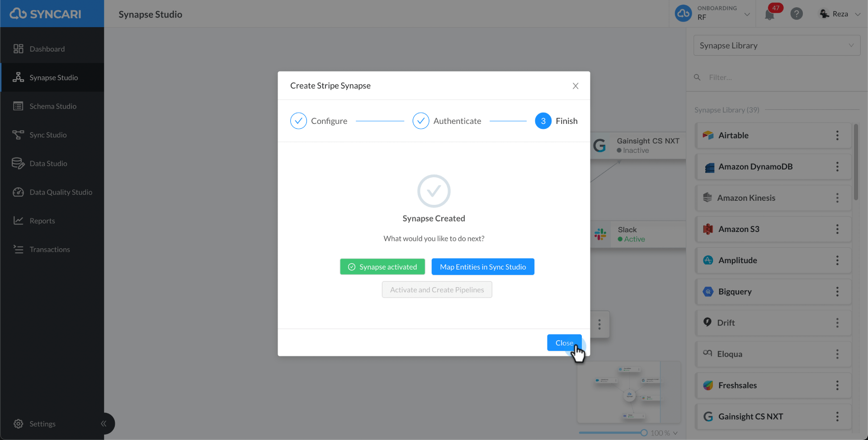
Task: Open the Drift options menu
Action: (837, 323)
